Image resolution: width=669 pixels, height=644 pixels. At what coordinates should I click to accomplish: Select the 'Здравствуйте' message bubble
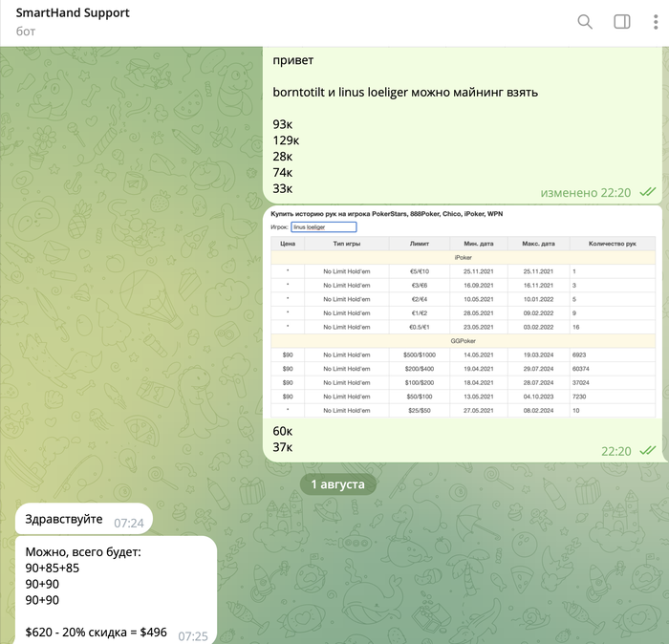click(84, 519)
